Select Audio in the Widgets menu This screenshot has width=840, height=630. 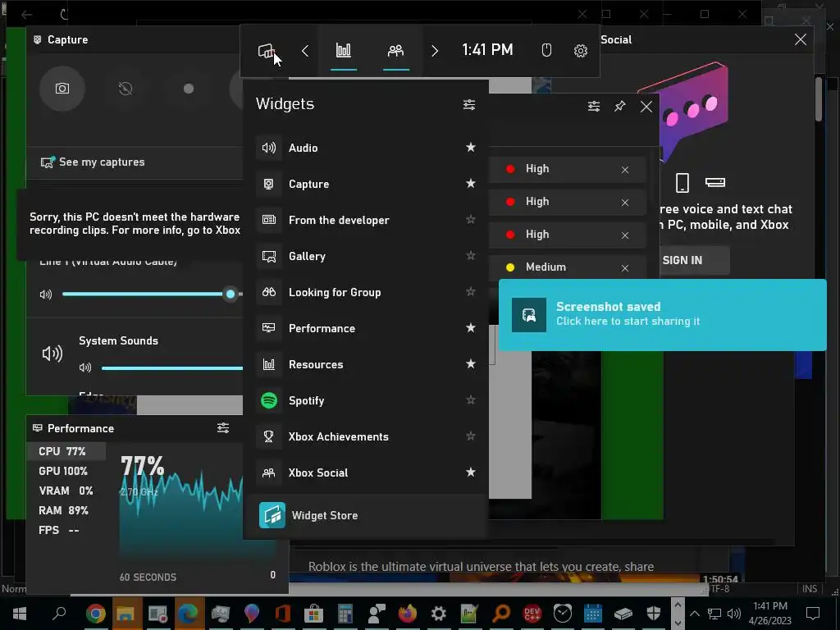point(365,148)
